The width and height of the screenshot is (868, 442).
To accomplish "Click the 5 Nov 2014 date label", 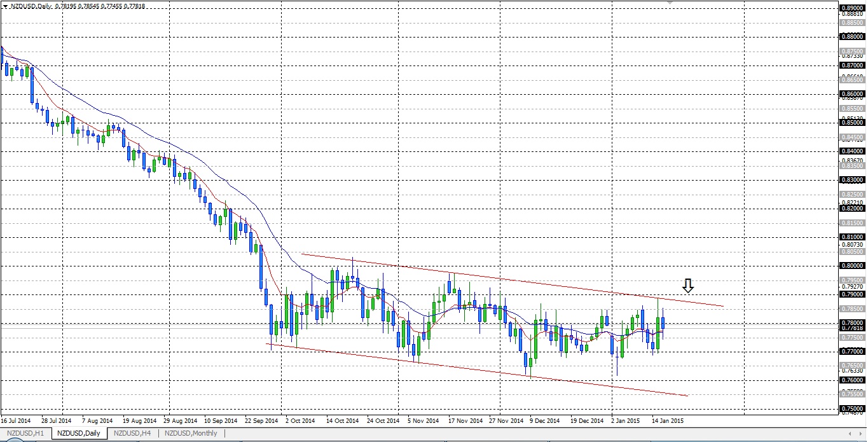I will point(424,421).
